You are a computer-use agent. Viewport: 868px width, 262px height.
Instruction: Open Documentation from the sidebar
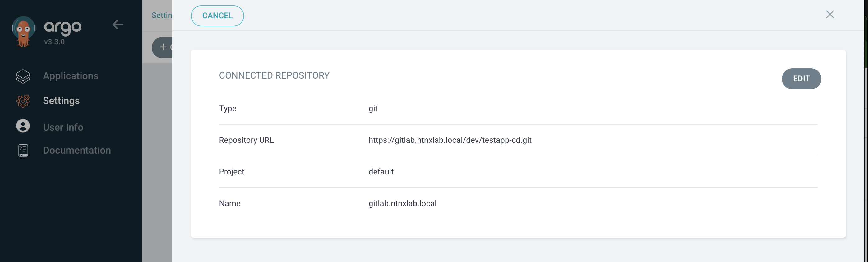[76, 150]
